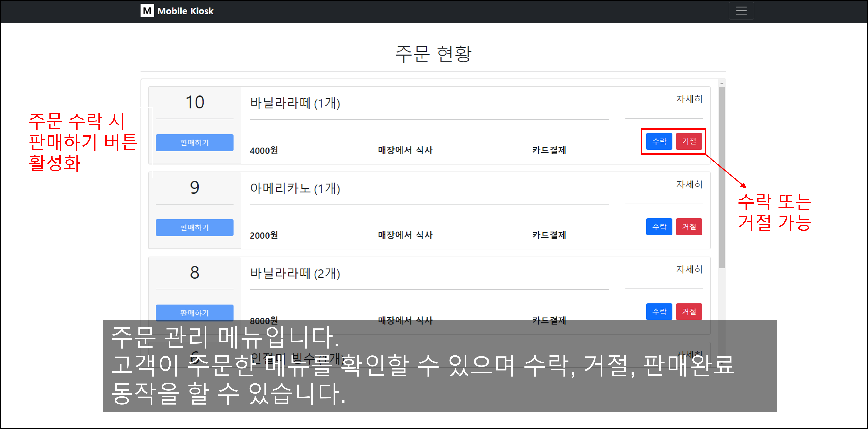The image size is (868, 429).
Task: Click 매장에서 식사 text in order 9
Action: tap(405, 235)
